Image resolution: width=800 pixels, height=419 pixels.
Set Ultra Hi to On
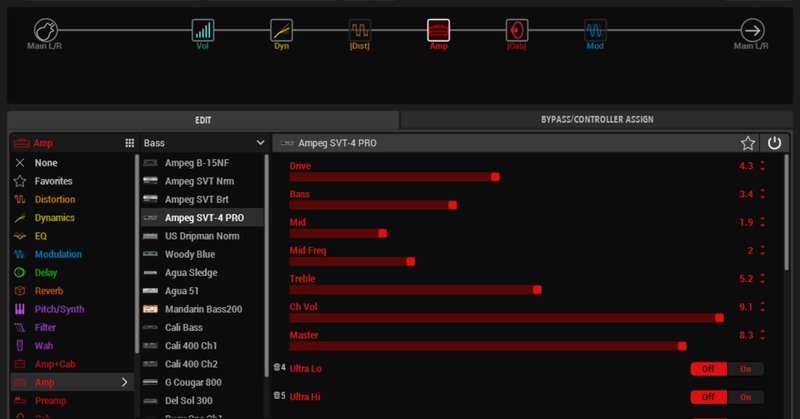coord(745,397)
